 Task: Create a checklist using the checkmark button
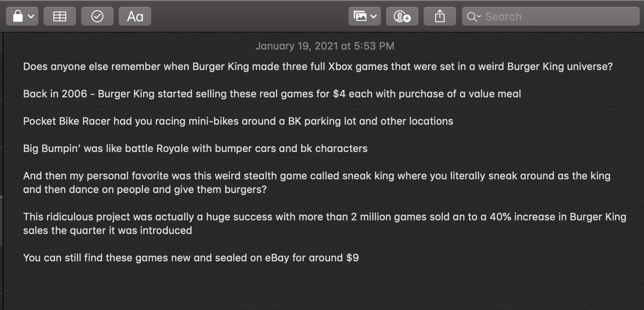click(97, 17)
